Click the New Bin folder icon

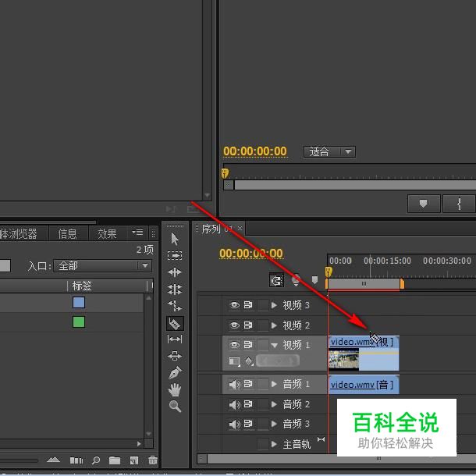tap(115, 460)
